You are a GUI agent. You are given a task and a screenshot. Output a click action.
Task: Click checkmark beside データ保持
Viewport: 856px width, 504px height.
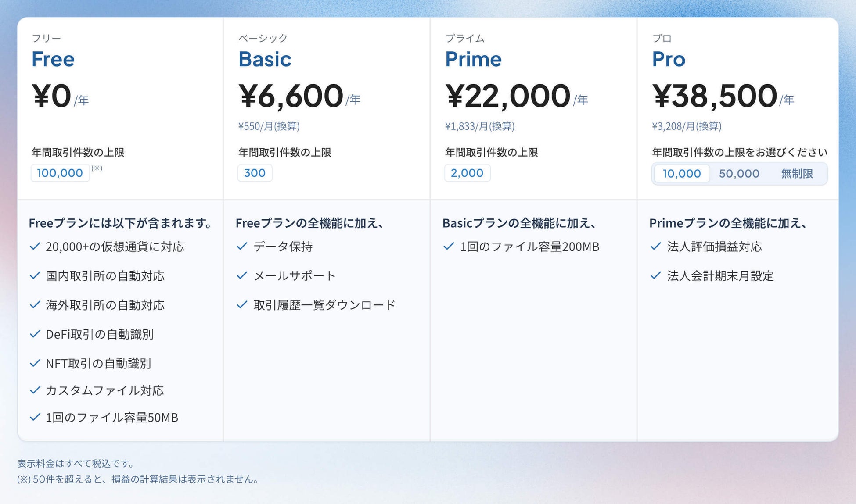coord(242,247)
